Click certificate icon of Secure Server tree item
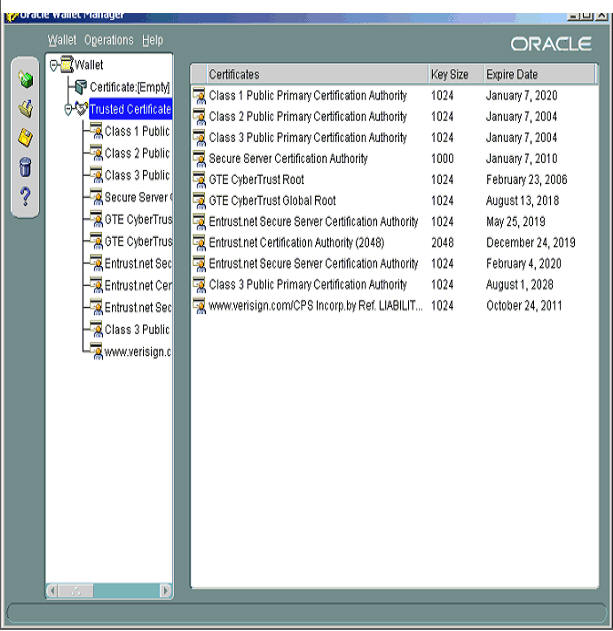 [96, 197]
